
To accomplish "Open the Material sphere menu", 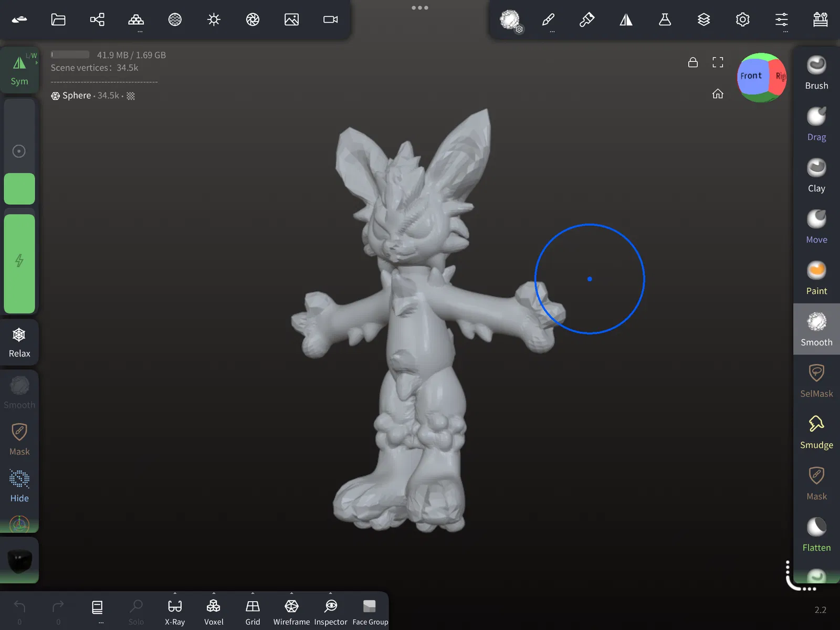I will click(x=175, y=20).
